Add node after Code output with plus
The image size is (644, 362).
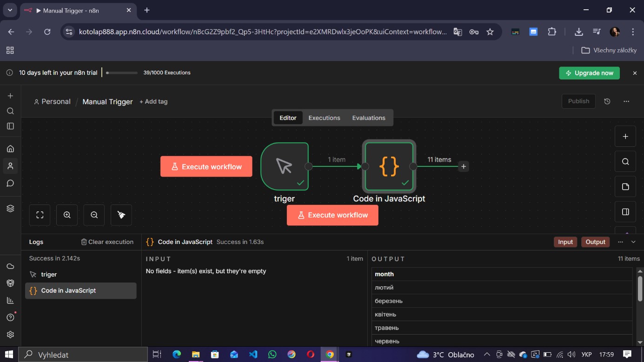point(464,166)
